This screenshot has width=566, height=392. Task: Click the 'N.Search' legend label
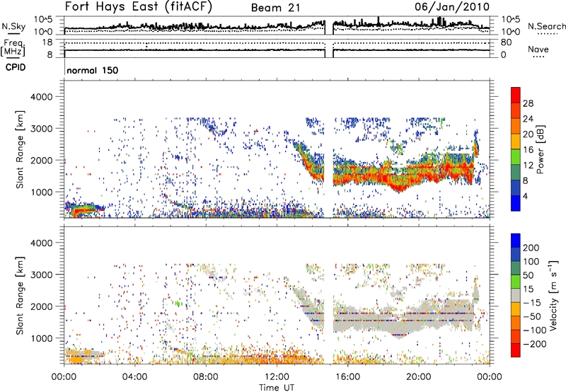547,26
